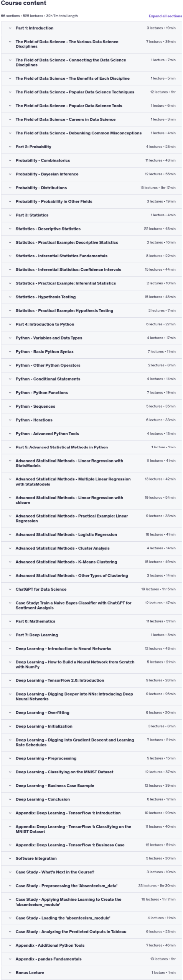Open Deep Learning - Business Case Example

(x=91, y=786)
